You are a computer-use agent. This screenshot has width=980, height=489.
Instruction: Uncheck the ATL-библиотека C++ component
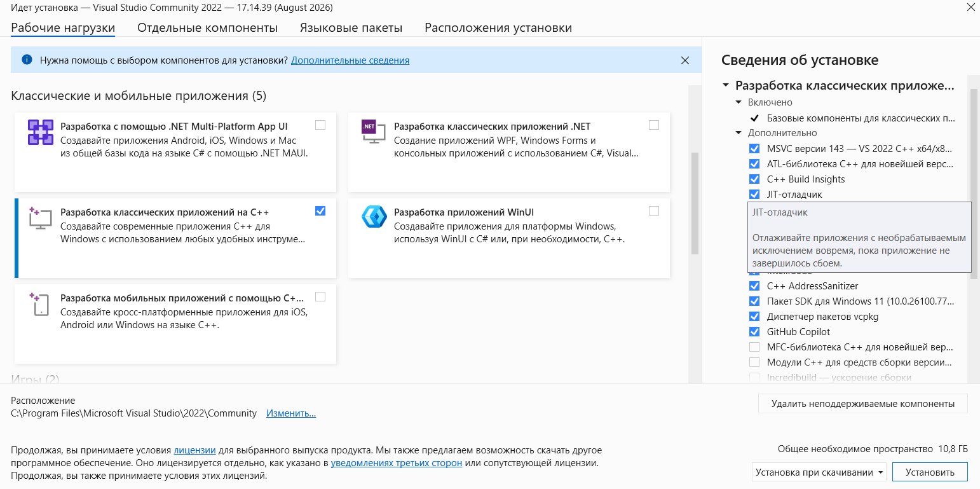(754, 164)
